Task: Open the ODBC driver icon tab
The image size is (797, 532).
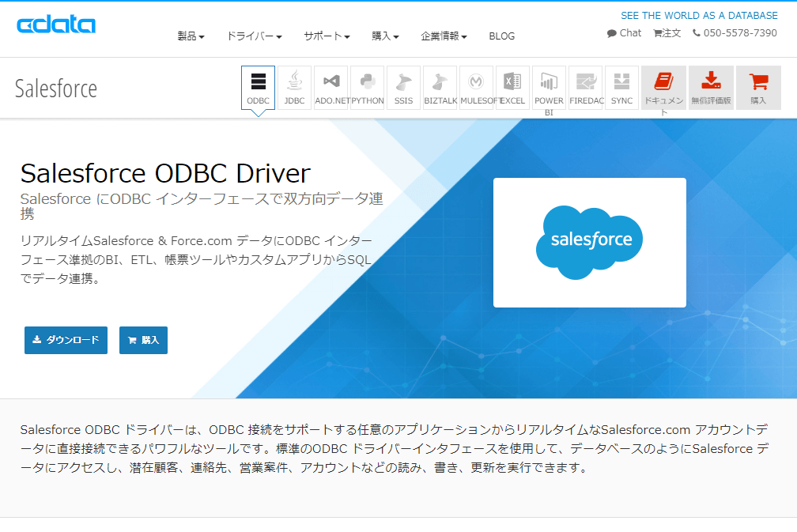Action: [259, 88]
